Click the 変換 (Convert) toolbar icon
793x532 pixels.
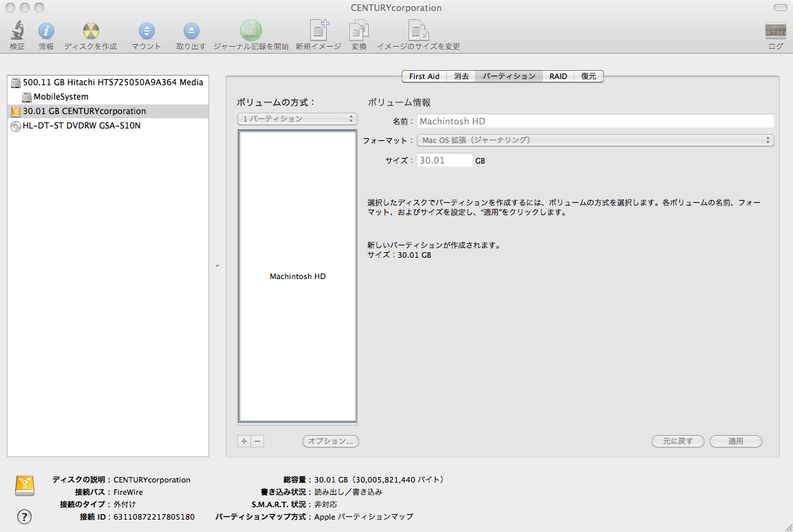[359, 32]
